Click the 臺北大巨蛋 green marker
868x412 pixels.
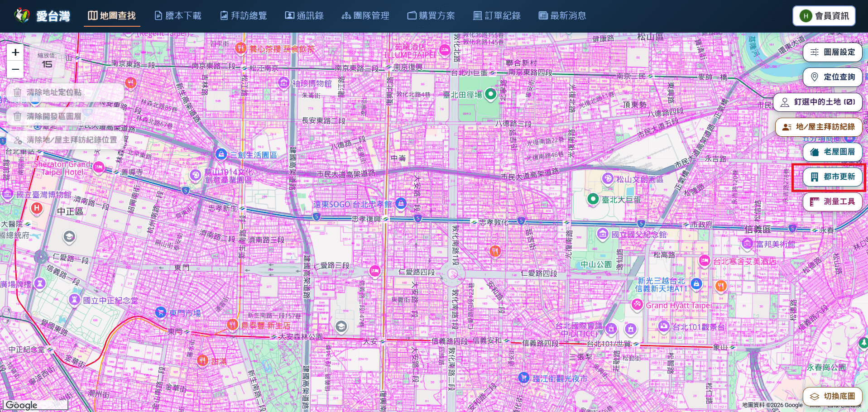coord(593,199)
